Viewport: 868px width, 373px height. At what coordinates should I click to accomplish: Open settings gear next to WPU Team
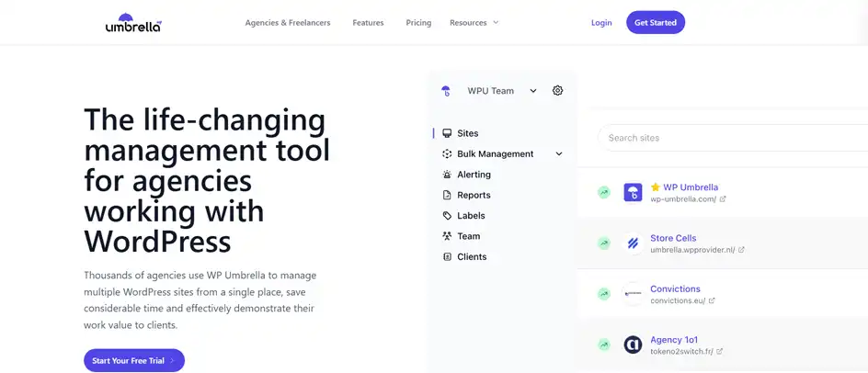tap(557, 91)
